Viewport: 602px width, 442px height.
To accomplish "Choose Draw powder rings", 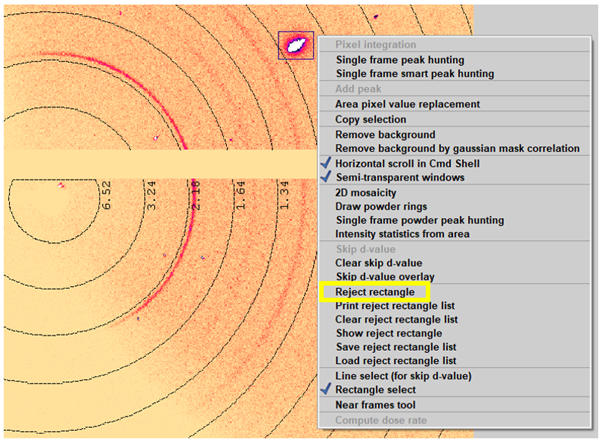I will (x=381, y=207).
